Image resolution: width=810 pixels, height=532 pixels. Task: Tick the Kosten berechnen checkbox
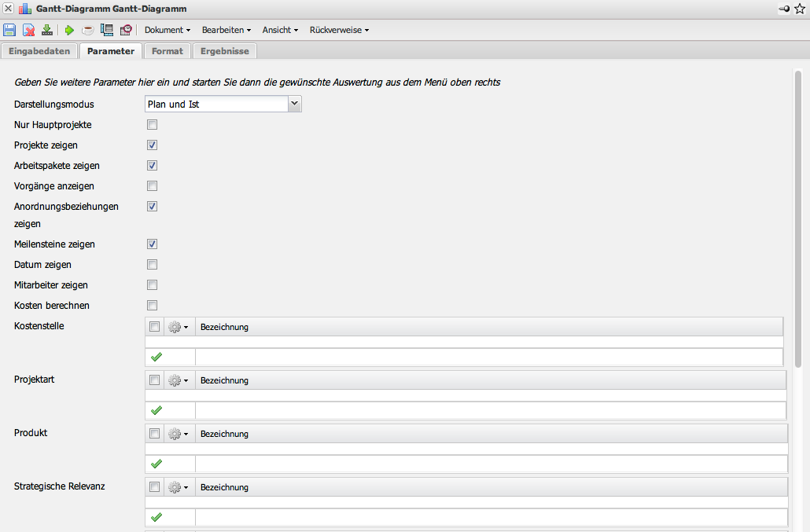click(153, 306)
